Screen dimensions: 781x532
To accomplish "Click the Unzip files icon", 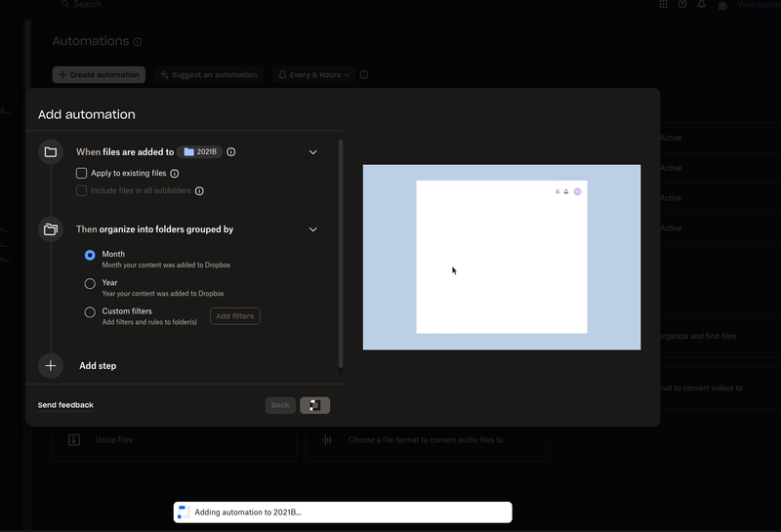I will (74, 440).
